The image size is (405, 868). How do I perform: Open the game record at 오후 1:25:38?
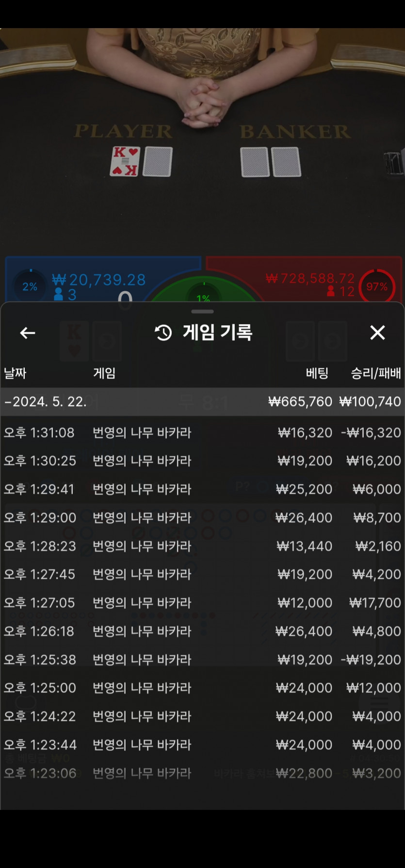coord(202,660)
